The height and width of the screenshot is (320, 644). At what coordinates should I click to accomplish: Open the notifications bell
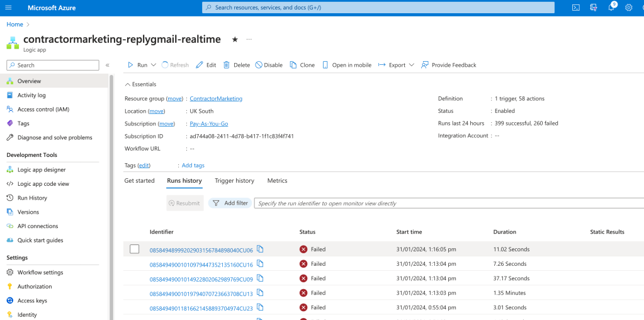click(x=611, y=8)
